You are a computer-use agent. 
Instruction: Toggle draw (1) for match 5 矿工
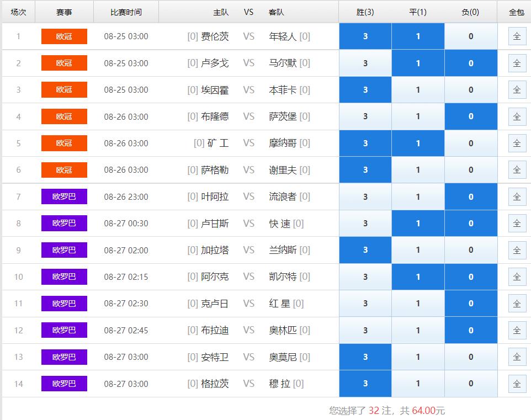click(x=418, y=143)
